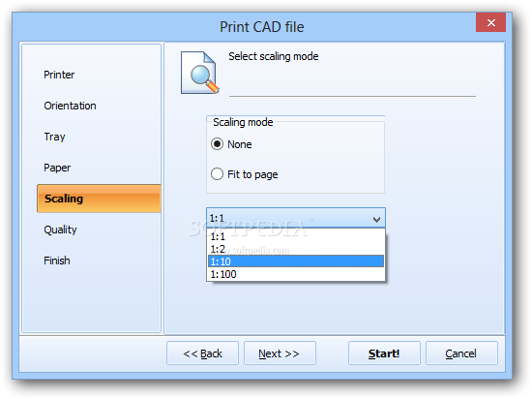Select the active Scaling step
Screen dimensions: 532x399
tap(99, 199)
